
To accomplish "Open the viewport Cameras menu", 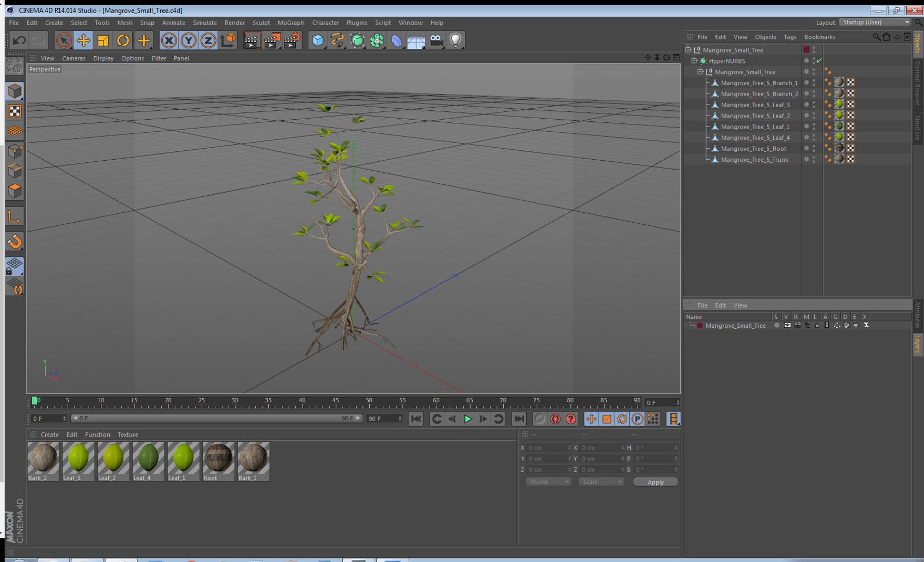I will coord(73,58).
